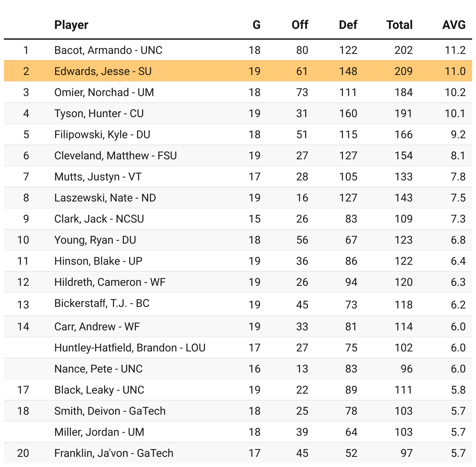Choose Clark, Jack - NCSU player

(99, 219)
